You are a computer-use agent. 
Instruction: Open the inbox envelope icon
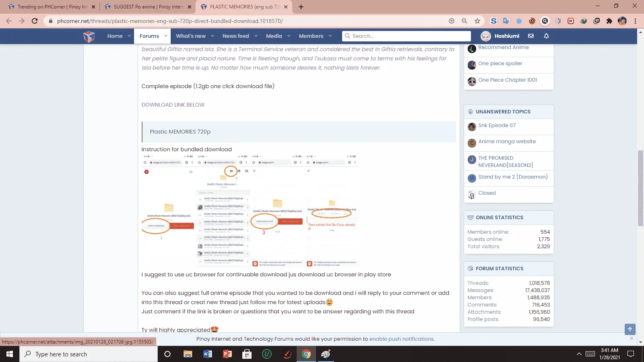point(531,36)
